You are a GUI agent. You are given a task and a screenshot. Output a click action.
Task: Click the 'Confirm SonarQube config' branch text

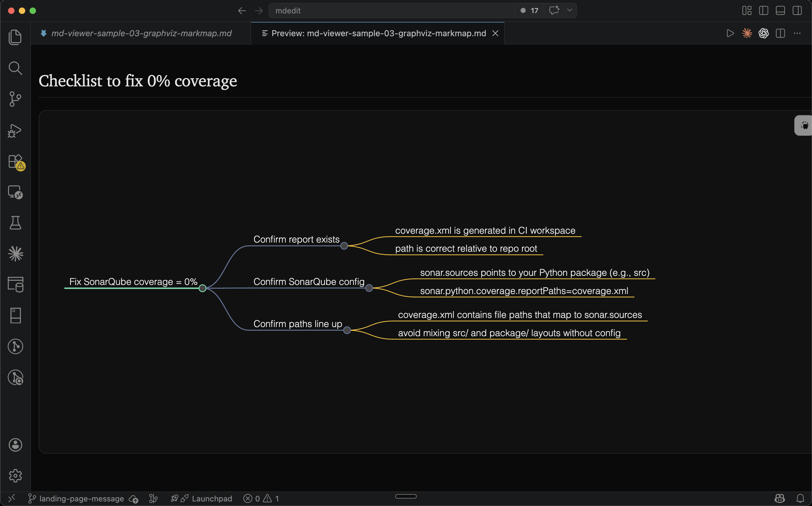309,282
